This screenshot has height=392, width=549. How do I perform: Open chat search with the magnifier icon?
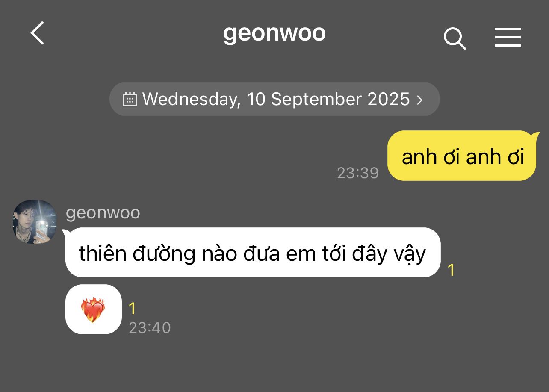455,38
